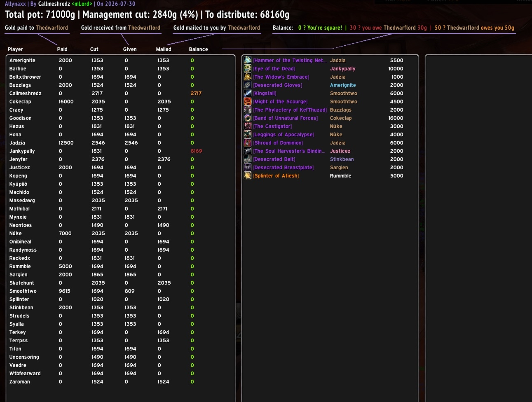This screenshot has height=402, width=532.
Task: Click the Shroud of Dominion icon
Action: [x=248, y=143]
